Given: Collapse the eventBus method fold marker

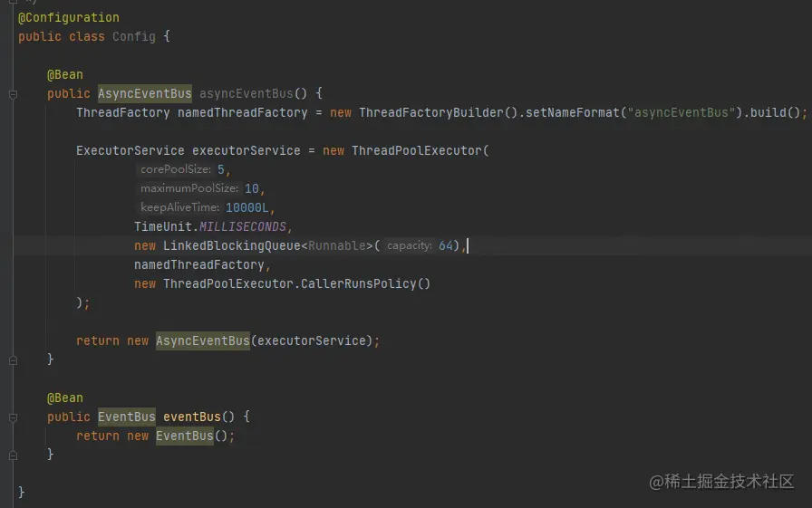Looking at the screenshot, I should click(14, 417).
